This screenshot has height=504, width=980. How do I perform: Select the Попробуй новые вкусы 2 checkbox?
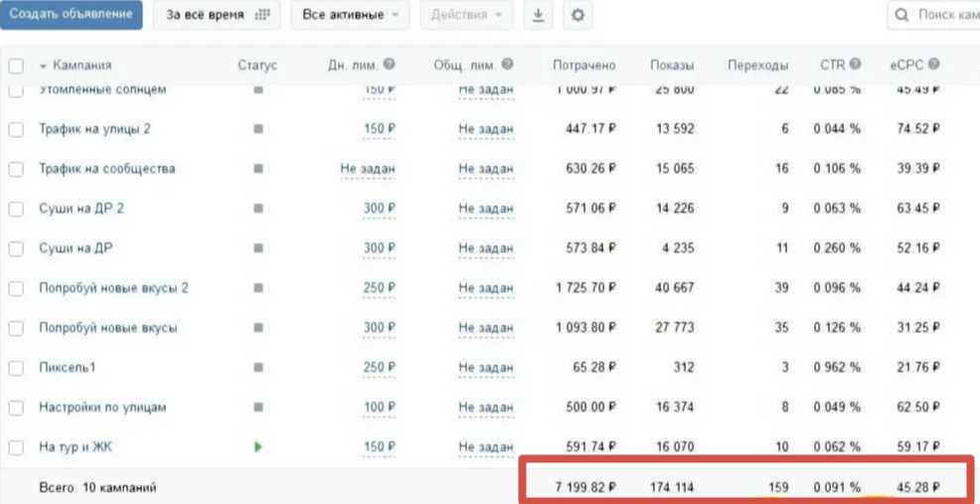point(16,288)
